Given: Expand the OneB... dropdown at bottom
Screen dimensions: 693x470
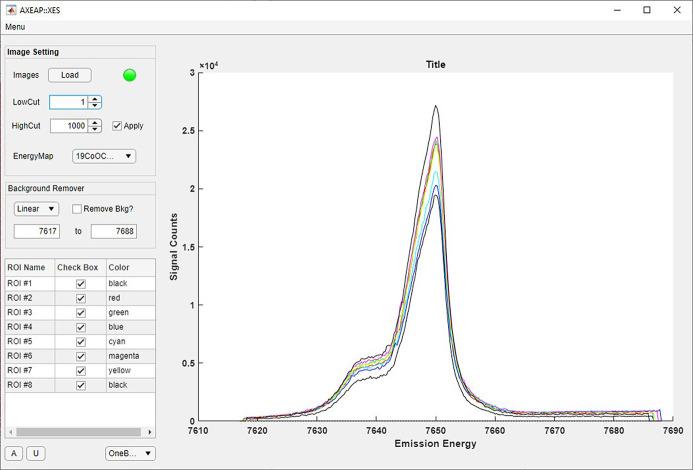Looking at the screenshot, I should coord(130,453).
